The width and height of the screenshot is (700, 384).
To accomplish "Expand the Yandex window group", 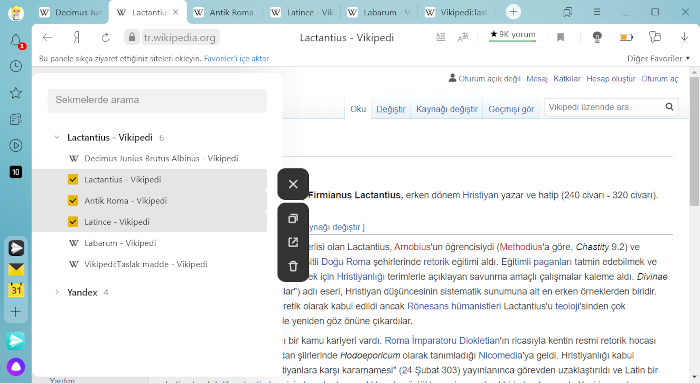I will (x=57, y=292).
